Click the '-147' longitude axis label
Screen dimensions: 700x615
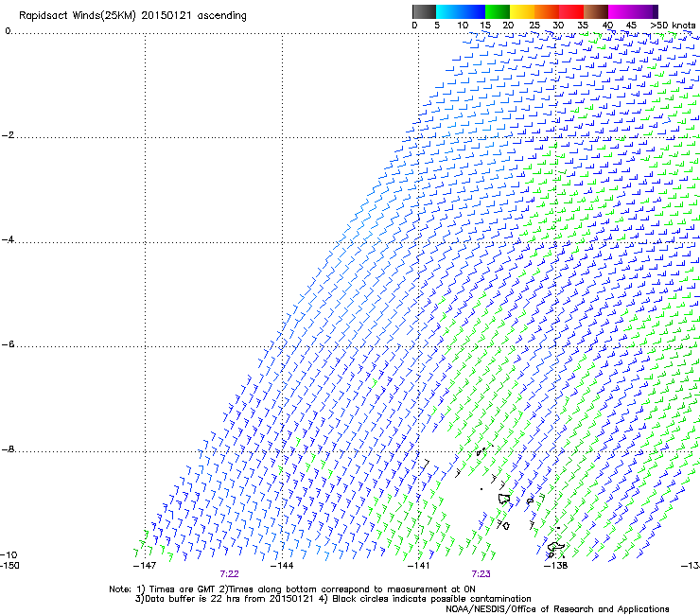(145, 566)
